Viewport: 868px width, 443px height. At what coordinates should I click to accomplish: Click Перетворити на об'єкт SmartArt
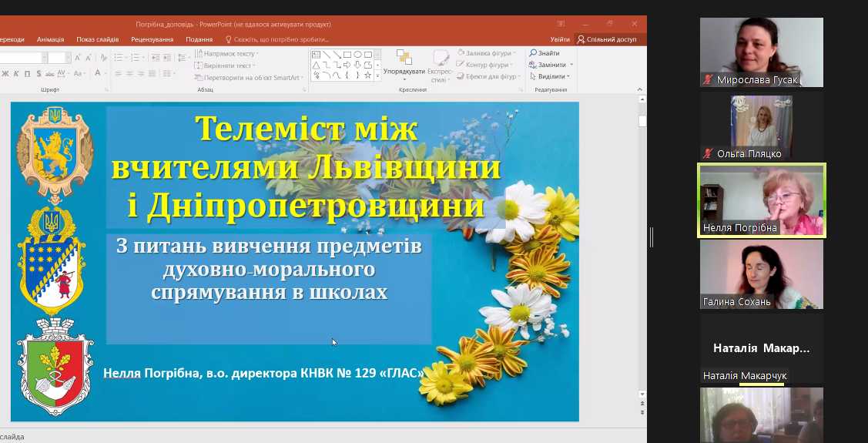click(x=249, y=78)
